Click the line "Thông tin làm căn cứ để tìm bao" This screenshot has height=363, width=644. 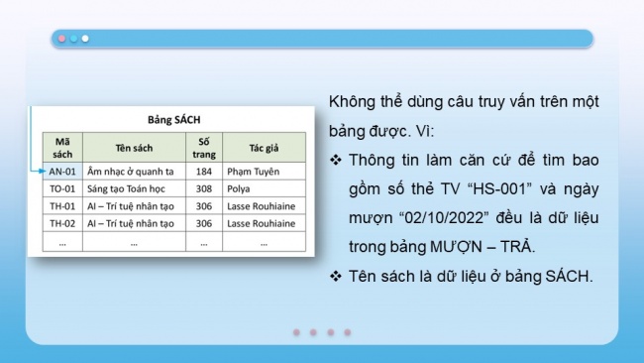click(x=474, y=160)
